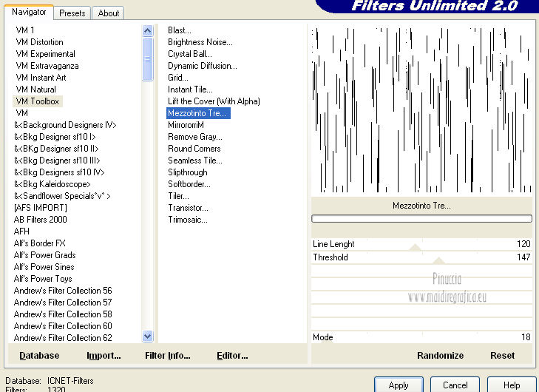This screenshot has height=392, width=539.
Task: Select the &<Sandflower Specials°v°> category
Action: [62, 196]
